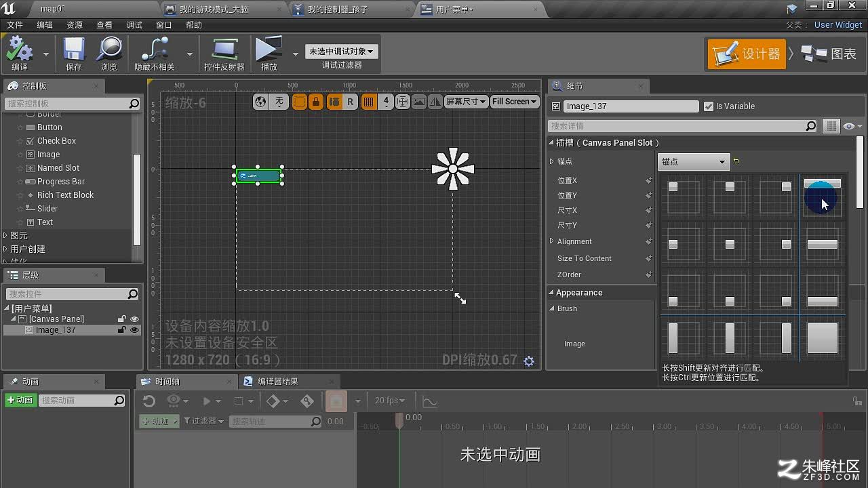Toggle lock of Image_137 in the hierarchy
The width and height of the screenshot is (868, 488).
click(122, 330)
